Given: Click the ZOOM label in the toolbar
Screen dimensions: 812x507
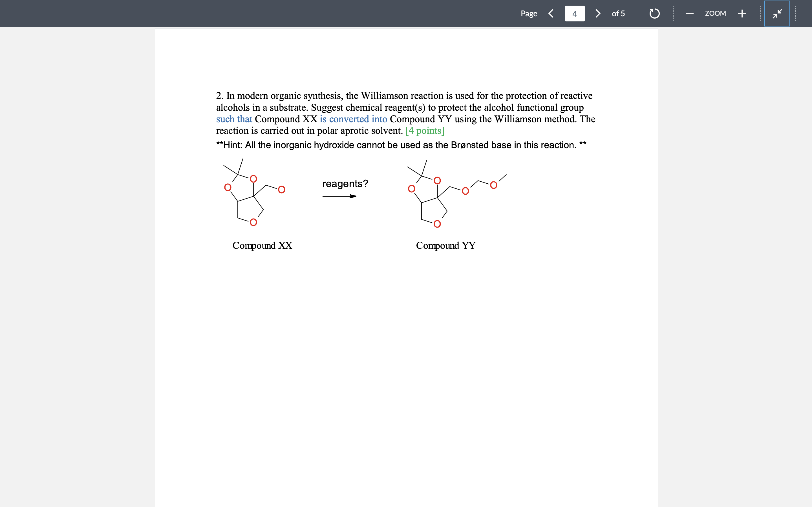Looking at the screenshot, I should pos(716,14).
